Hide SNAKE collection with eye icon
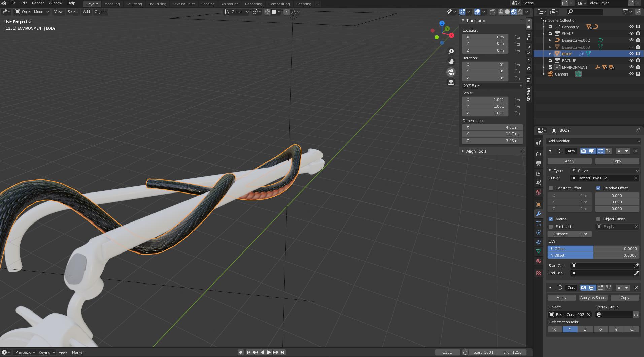The height and width of the screenshot is (357, 644). pyautogui.click(x=631, y=34)
